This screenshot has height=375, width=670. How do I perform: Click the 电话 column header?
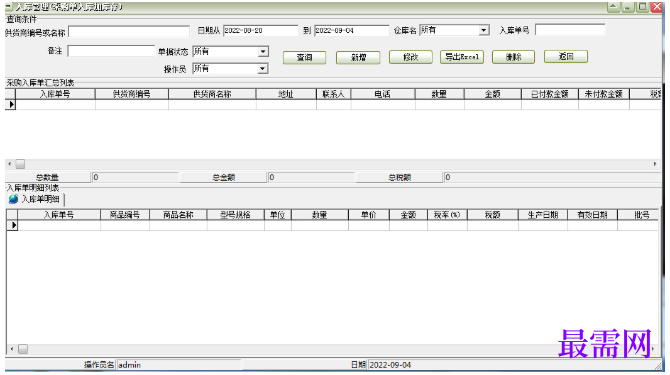tap(382, 94)
